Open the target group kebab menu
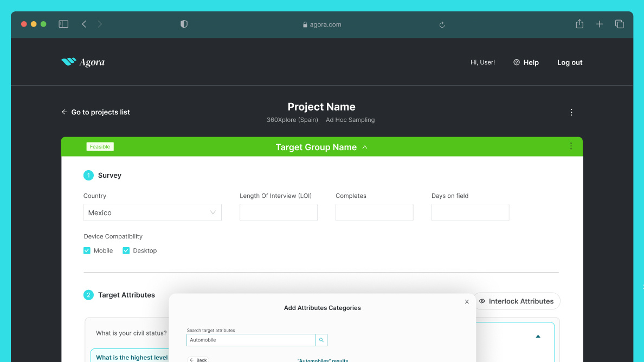Screen dimensions: 644x362 [571, 146]
